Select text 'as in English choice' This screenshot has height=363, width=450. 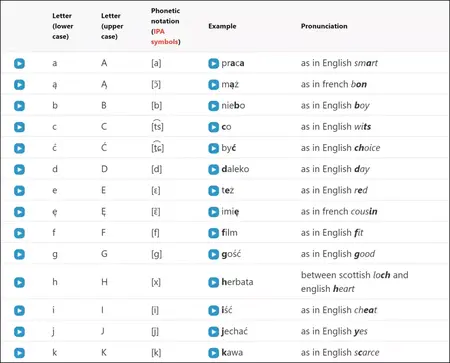tap(340, 148)
